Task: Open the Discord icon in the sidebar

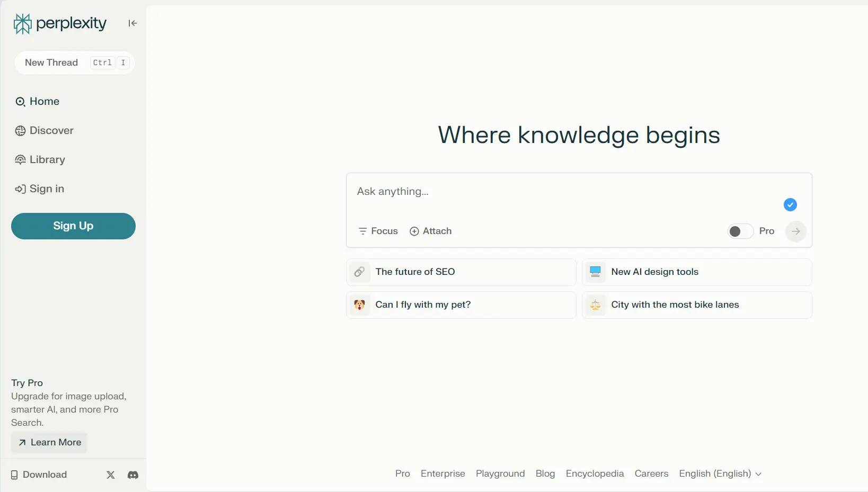Action: (133, 475)
